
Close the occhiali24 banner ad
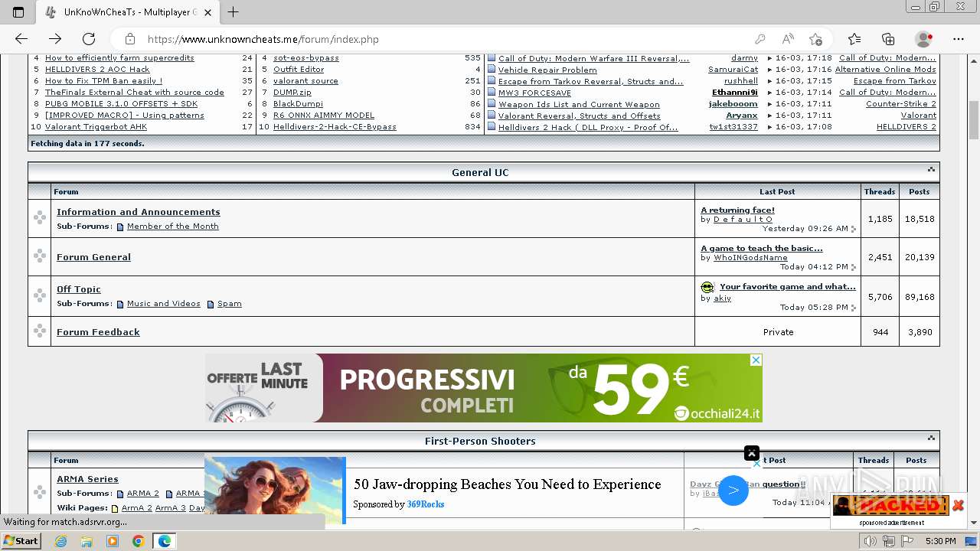pyautogui.click(x=756, y=360)
